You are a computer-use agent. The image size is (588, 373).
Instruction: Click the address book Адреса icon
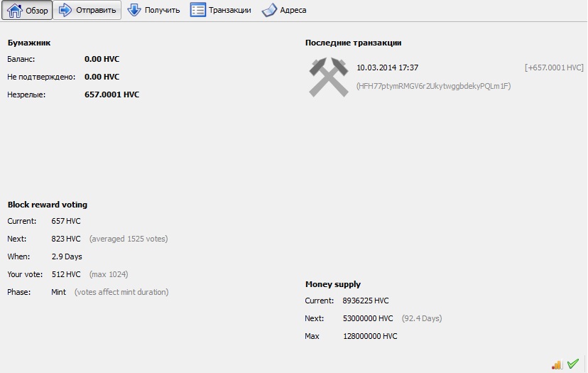(x=269, y=10)
